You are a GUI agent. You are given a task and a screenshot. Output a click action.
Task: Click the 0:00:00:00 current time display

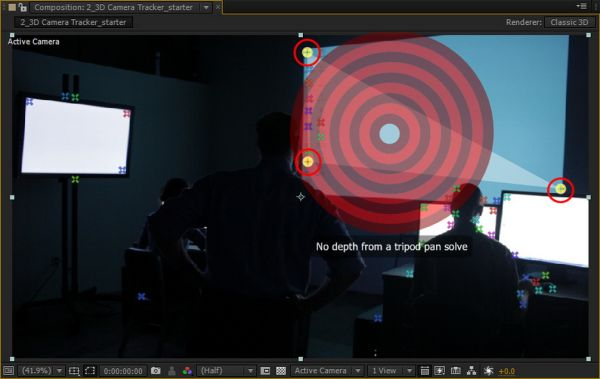tap(123, 371)
